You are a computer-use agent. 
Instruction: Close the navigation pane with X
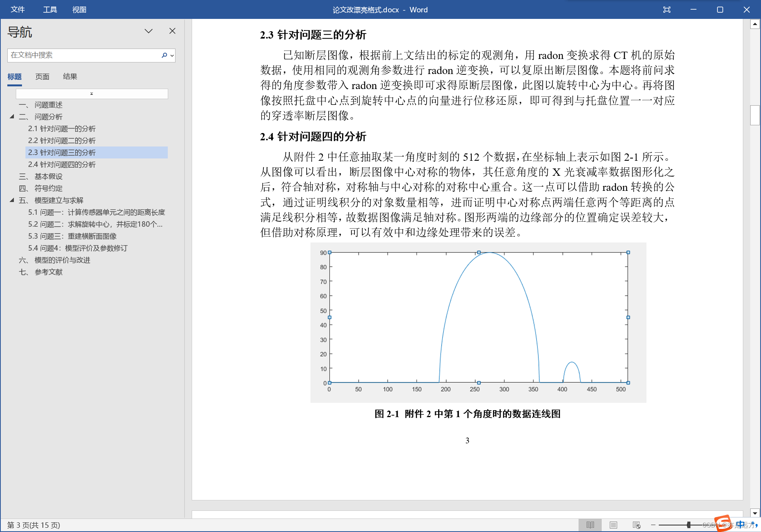[x=172, y=31]
